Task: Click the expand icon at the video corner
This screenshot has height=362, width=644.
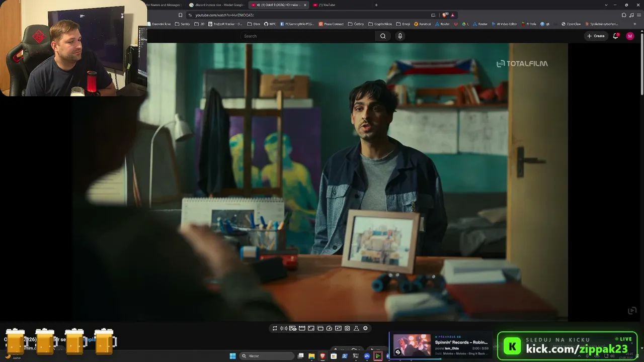Action: click(x=632, y=311)
